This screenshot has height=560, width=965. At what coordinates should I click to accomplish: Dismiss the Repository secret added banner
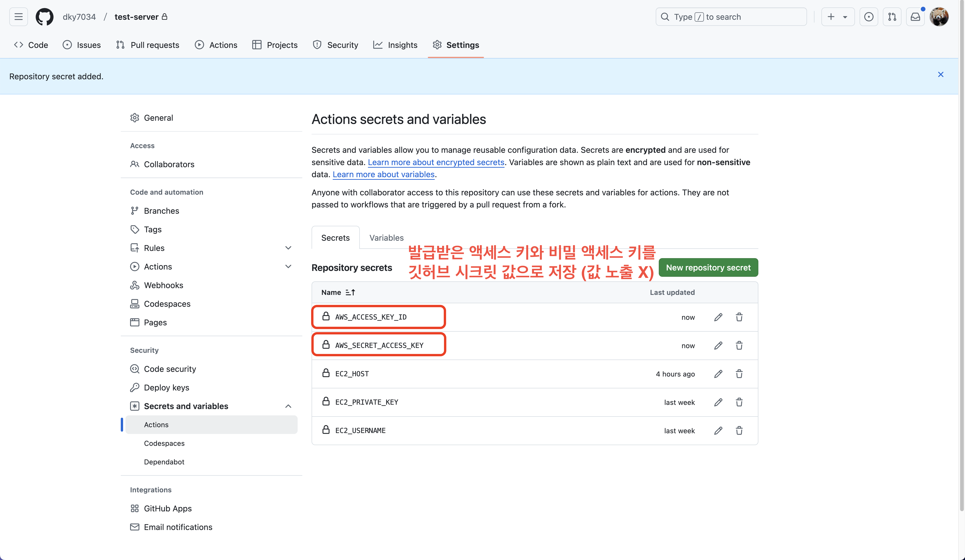[x=941, y=75]
